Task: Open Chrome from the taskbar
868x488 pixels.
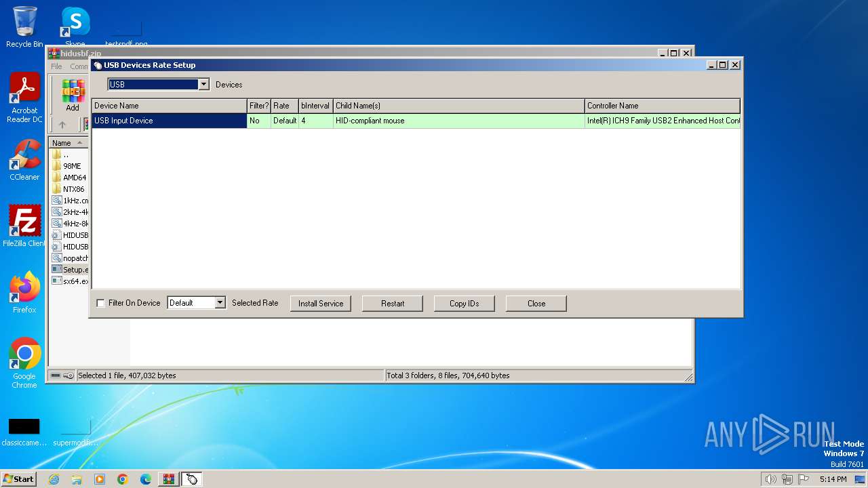Action: 123,479
